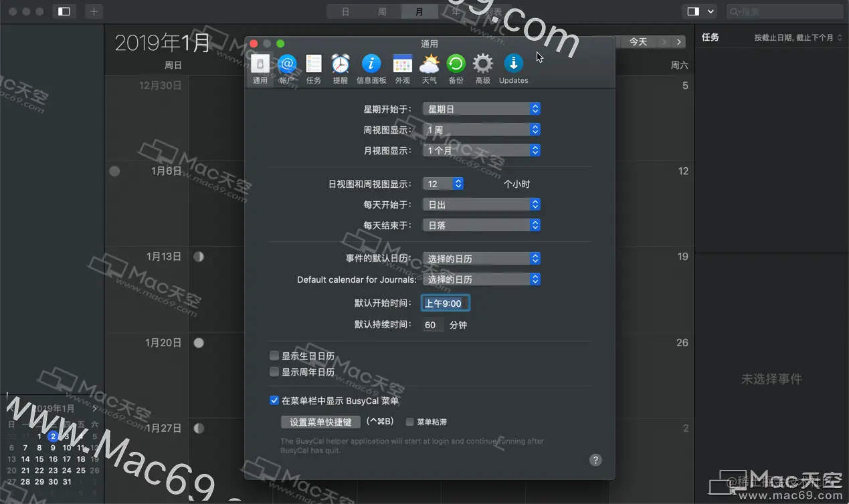
Task: Click the 12月30日 day cell label
Action: (160, 86)
